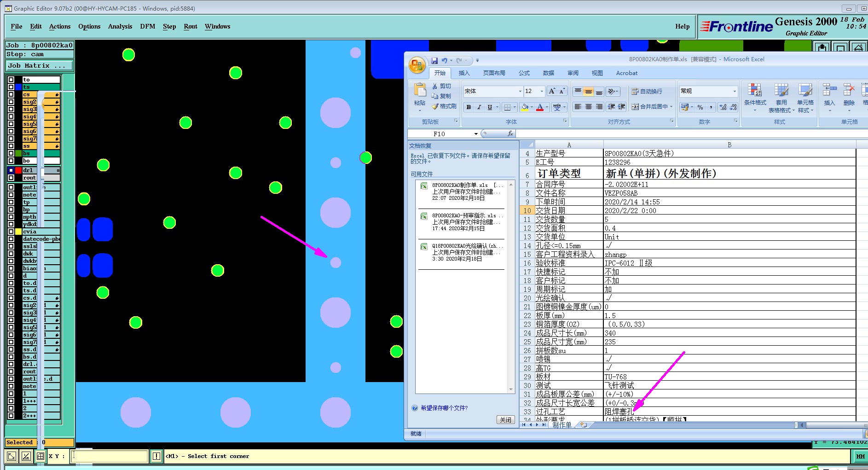
Task: Toggle the 'ts' layer checkbox
Action: (11, 87)
